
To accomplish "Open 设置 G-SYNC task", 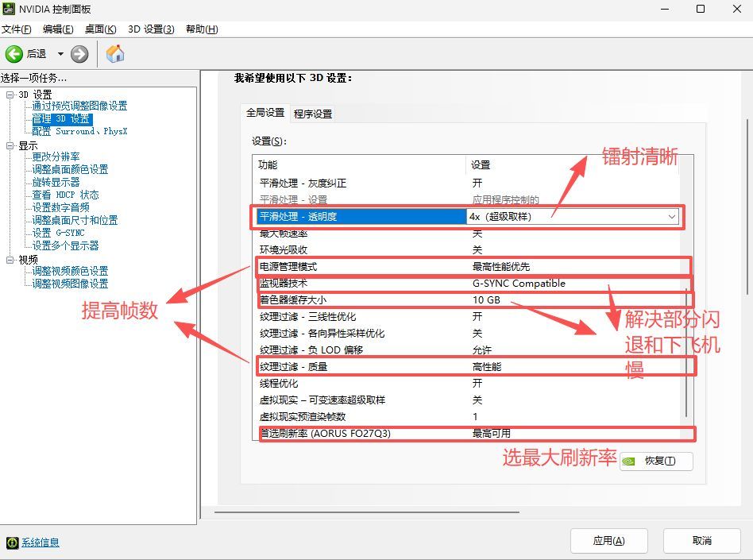I will pos(58,233).
